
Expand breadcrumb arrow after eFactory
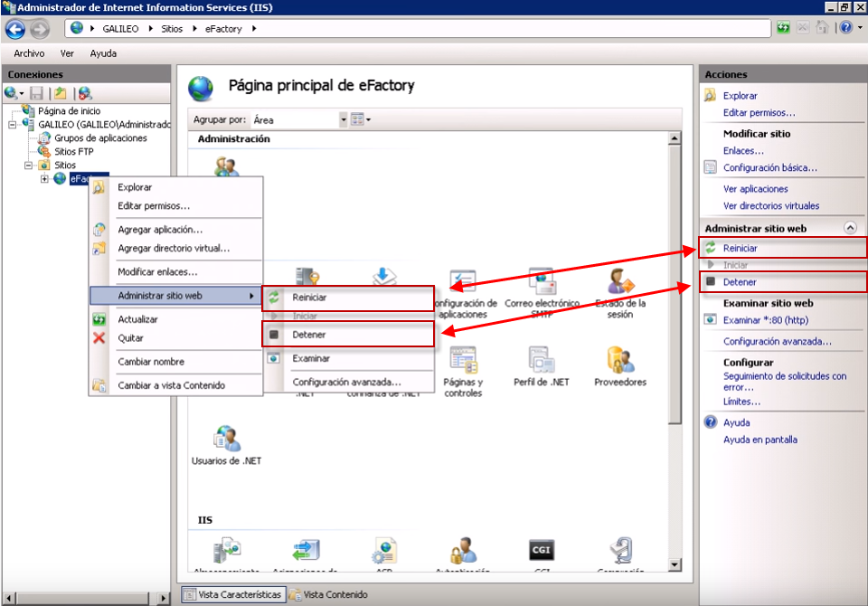click(x=254, y=29)
